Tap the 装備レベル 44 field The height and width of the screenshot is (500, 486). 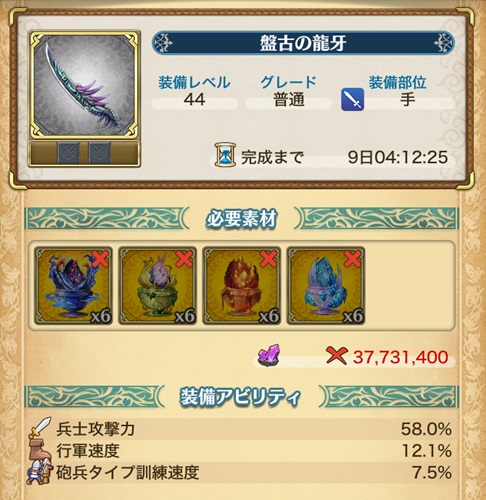tap(194, 92)
